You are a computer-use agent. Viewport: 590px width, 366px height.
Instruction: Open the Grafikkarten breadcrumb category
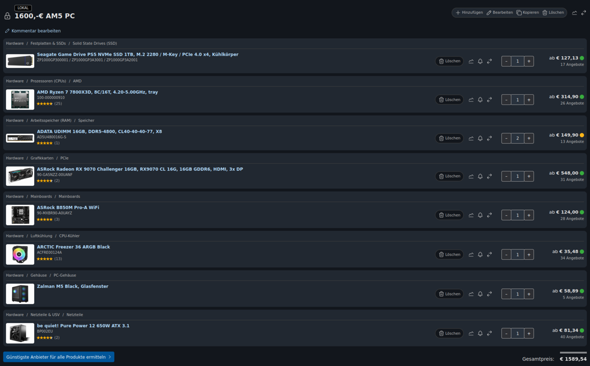42,158
